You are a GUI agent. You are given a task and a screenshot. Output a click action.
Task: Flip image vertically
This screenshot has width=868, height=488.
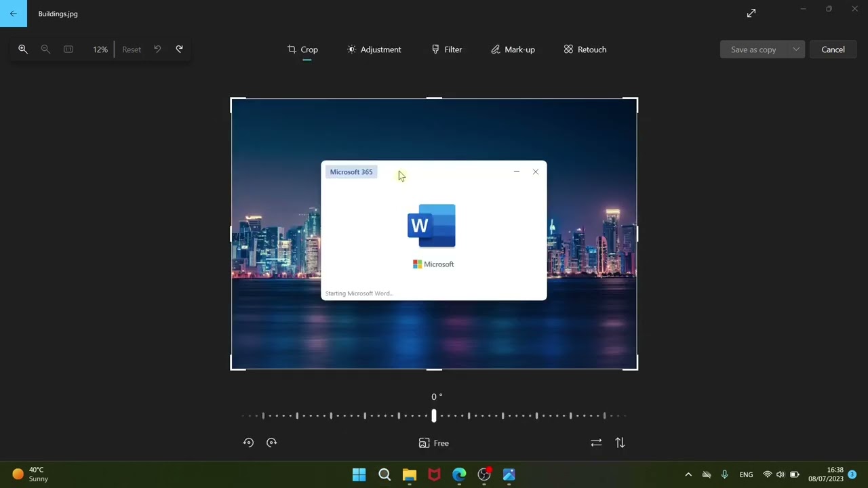click(620, 443)
